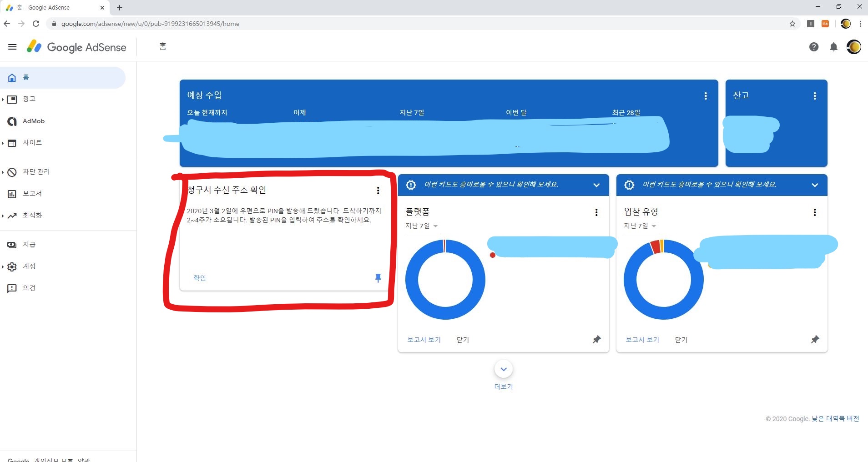Expand the 계정 sidebar arrow
This screenshot has width=868, height=462.
point(3,266)
